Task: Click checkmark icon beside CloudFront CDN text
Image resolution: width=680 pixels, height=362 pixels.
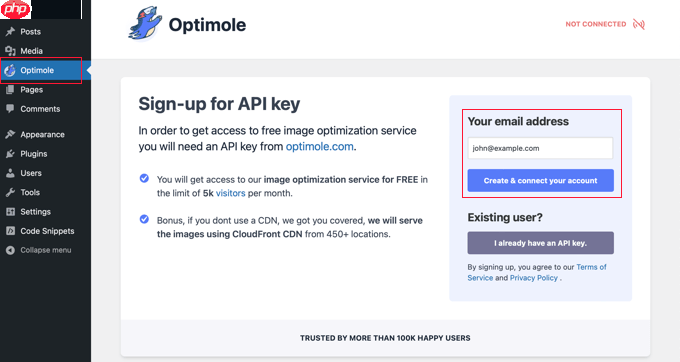Action: pyautogui.click(x=144, y=219)
